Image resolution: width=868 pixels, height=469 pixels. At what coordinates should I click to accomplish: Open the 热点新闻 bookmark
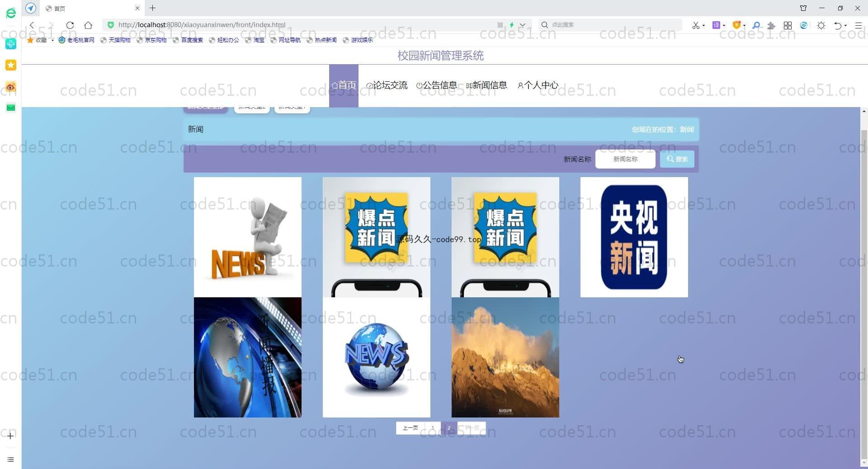tap(321, 40)
